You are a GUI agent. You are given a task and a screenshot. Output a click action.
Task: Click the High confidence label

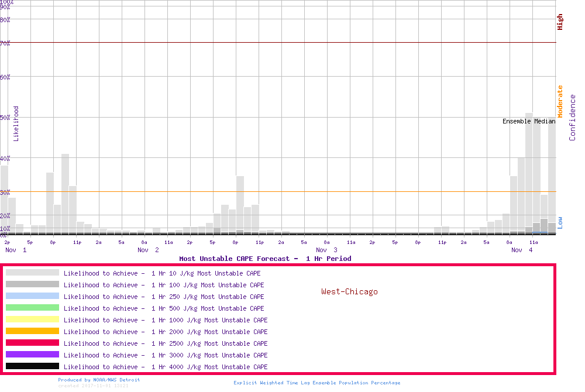(560, 22)
